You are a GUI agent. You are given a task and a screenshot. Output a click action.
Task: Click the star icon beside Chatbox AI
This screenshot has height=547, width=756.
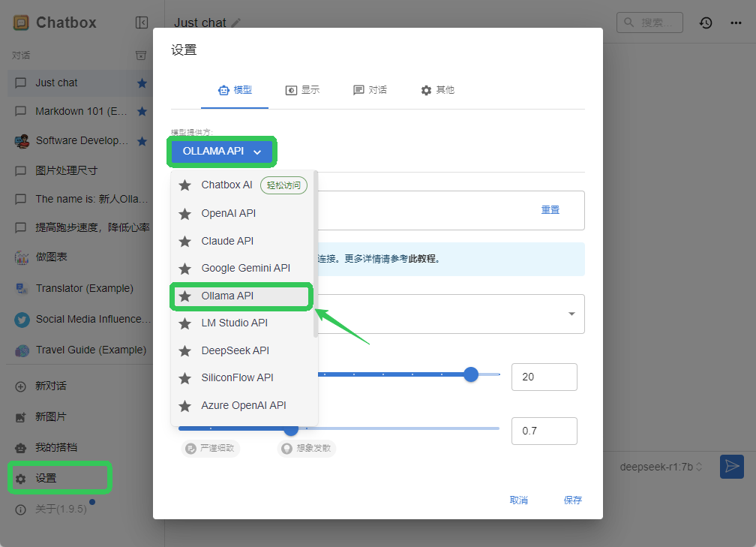point(185,185)
